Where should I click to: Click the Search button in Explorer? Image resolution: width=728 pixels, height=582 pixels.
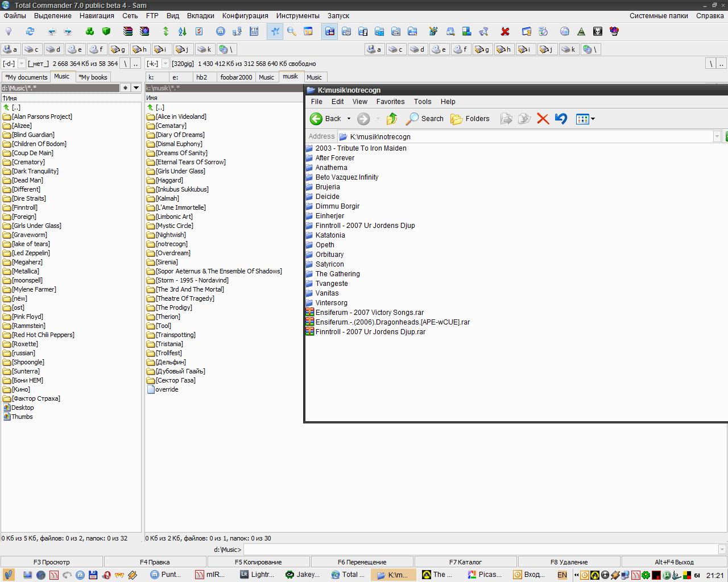point(424,119)
